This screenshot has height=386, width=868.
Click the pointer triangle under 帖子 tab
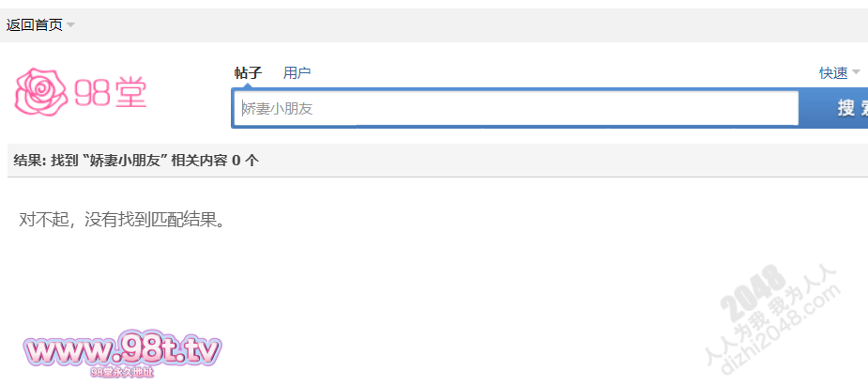248,87
